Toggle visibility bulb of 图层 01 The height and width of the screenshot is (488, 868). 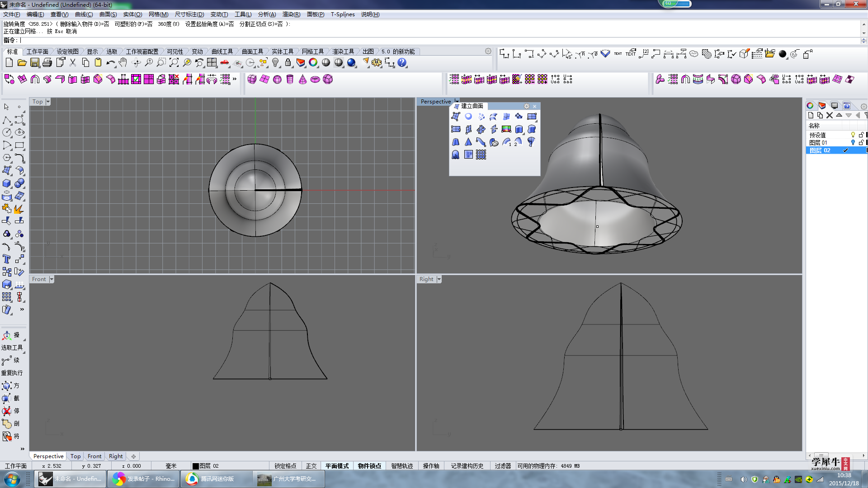coord(853,142)
